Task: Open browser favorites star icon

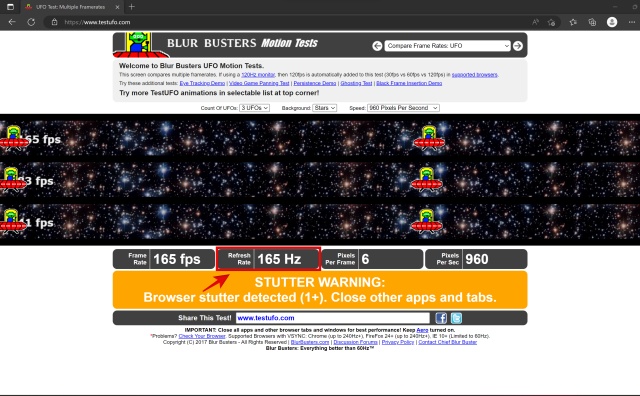Action: (573, 22)
